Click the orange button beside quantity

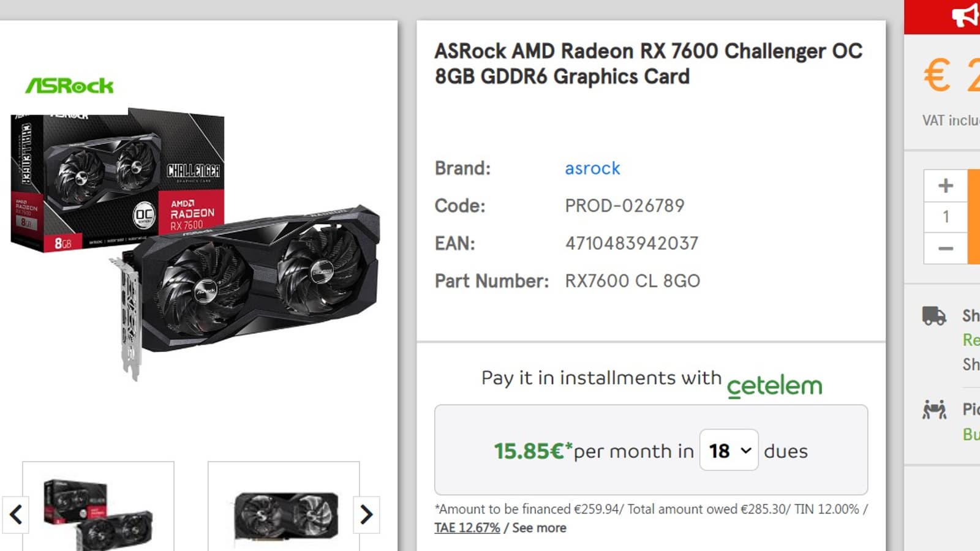point(974,217)
